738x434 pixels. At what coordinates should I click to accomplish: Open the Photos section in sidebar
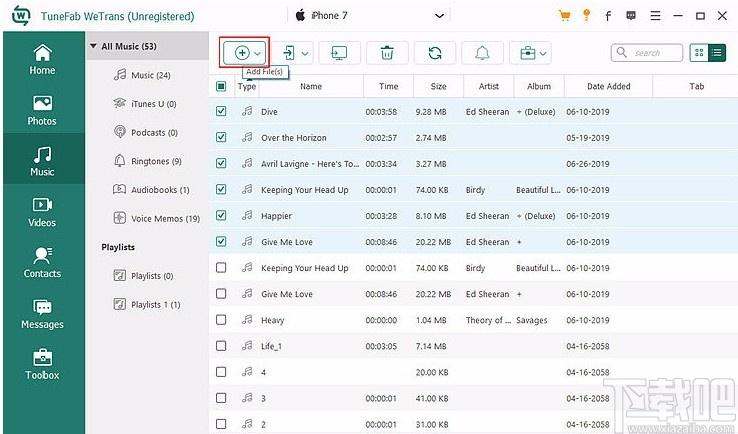tap(42, 111)
